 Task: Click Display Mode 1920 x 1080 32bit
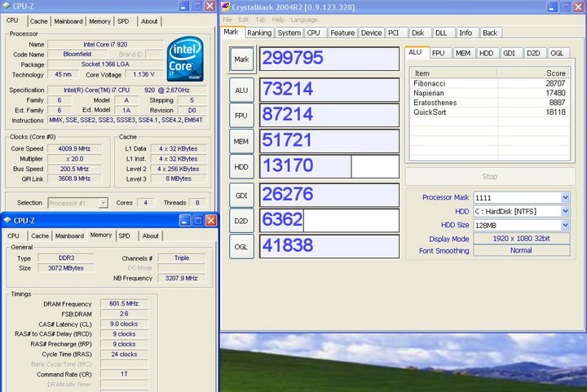522,238
